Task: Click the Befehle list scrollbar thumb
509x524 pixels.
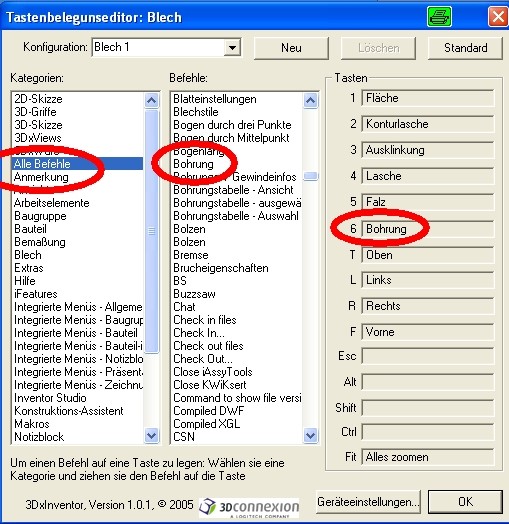Action: (310, 176)
